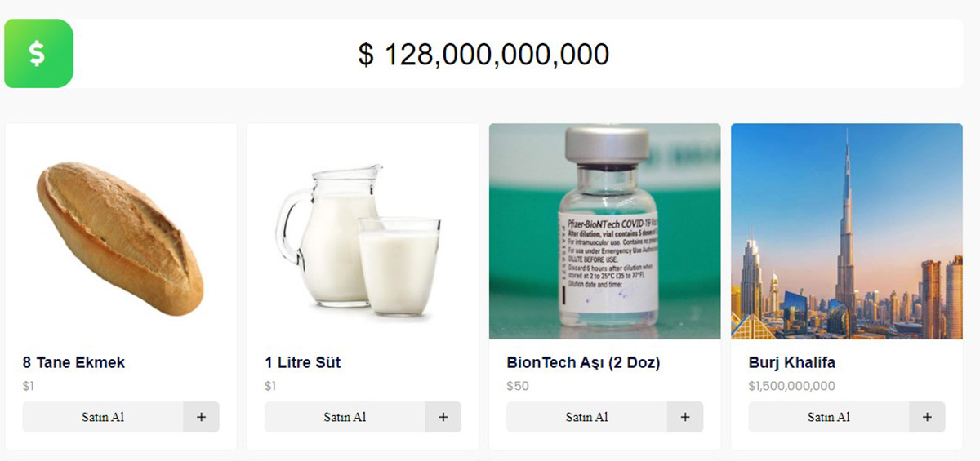Click the Burj Khalifa product name

click(x=791, y=362)
